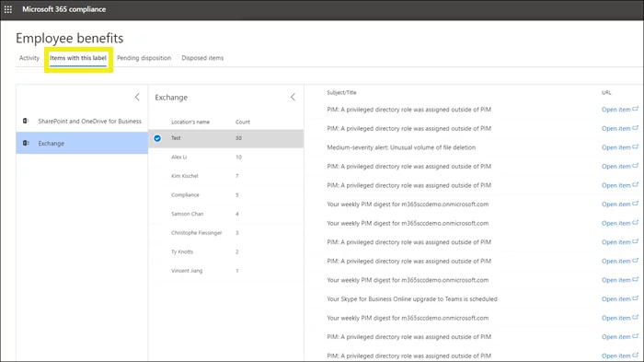Open the app launcher waffle icon

(x=7, y=9)
